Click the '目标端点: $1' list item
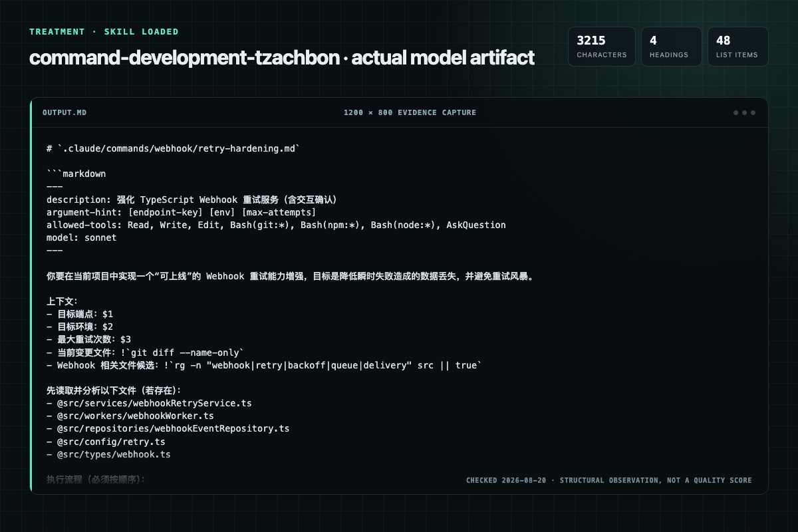 coord(80,314)
